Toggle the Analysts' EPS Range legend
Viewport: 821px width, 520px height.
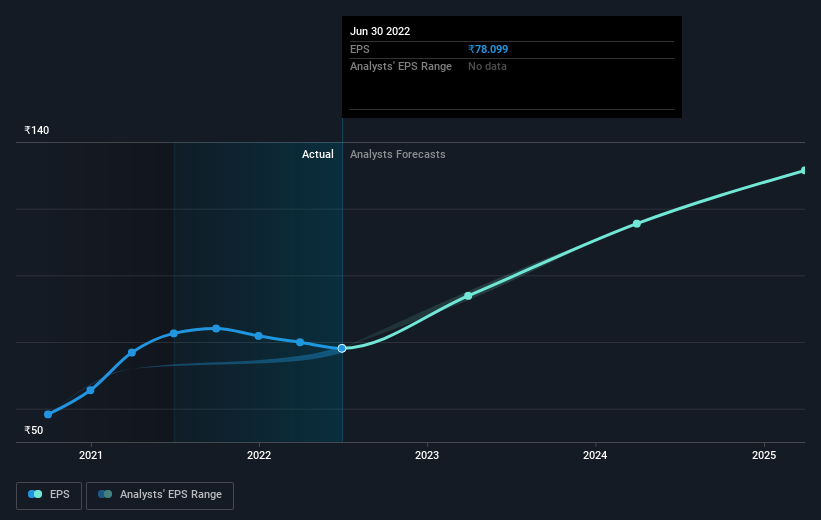160,495
